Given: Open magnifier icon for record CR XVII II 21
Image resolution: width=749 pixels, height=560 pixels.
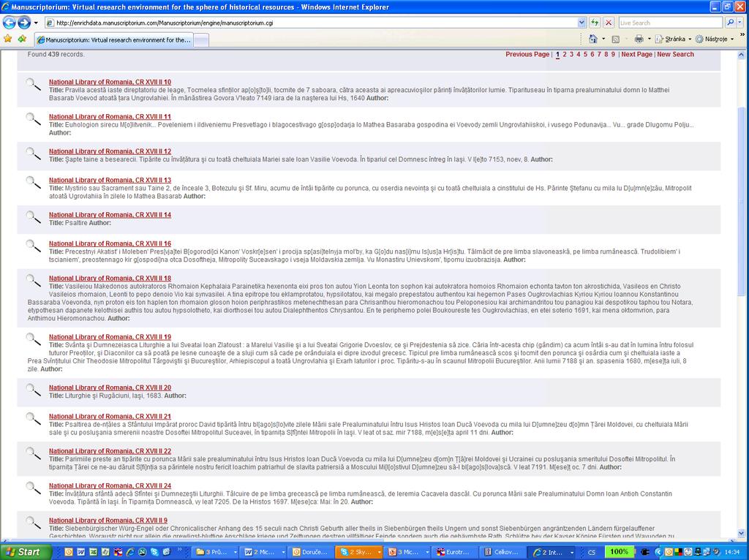Looking at the screenshot, I should [33, 419].
